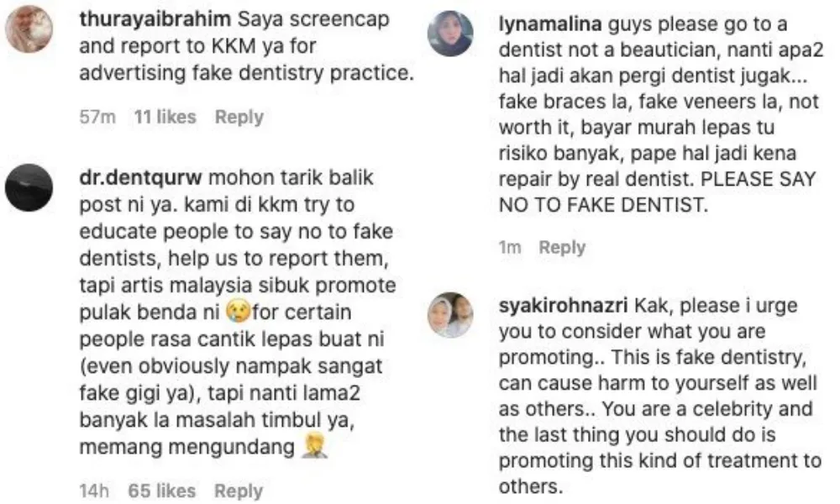View the 65 likes on dr.dentqurw's comment
This screenshot has width=840, height=504.
coord(162,491)
